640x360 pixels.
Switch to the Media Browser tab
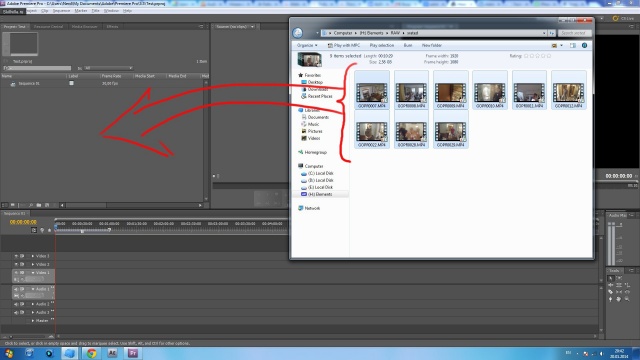pos(84,27)
